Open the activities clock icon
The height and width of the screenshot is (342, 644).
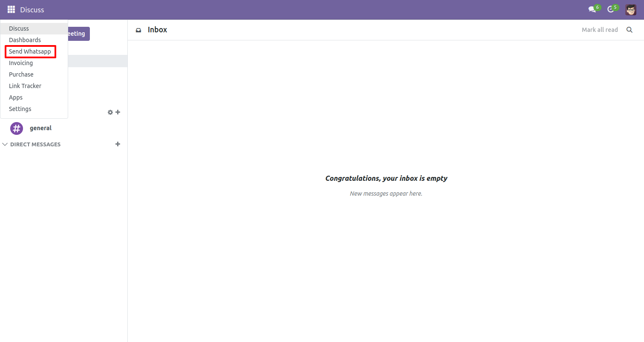pos(610,9)
